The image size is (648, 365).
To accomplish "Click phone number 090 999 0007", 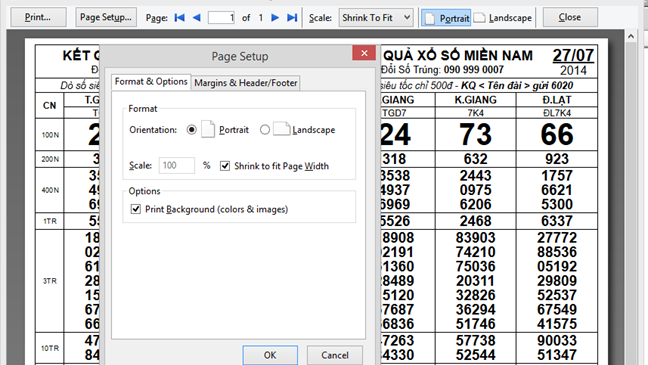I will pyautogui.click(x=474, y=69).
